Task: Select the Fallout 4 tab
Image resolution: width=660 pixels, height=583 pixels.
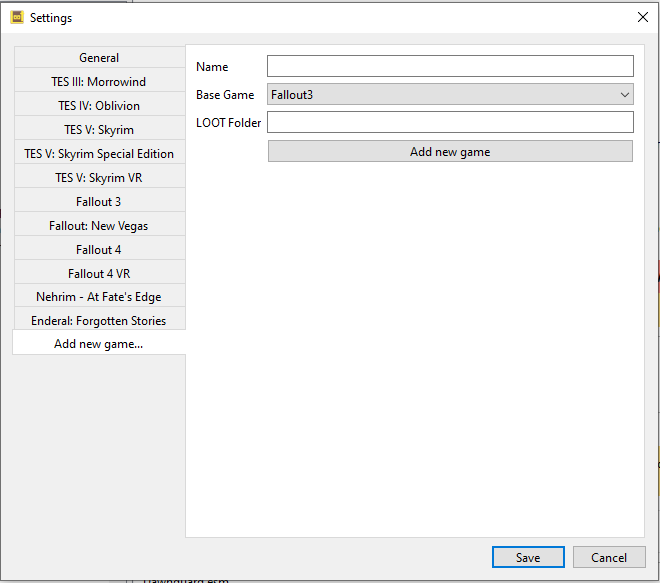Action: click(99, 250)
